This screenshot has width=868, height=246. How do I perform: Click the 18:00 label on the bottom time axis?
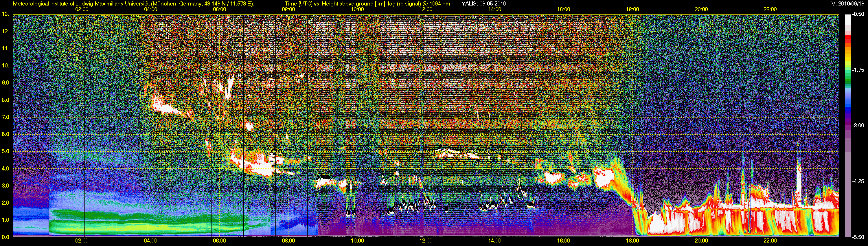(632, 241)
